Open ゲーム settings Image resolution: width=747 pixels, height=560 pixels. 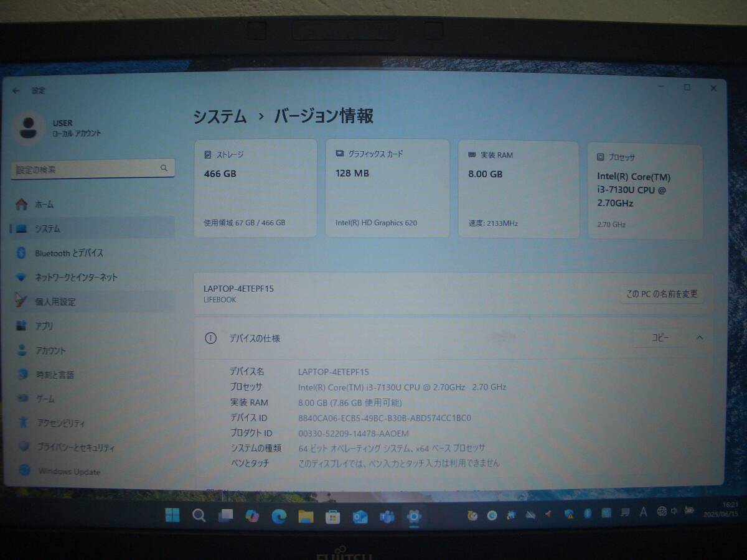pyautogui.click(x=92, y=399)
